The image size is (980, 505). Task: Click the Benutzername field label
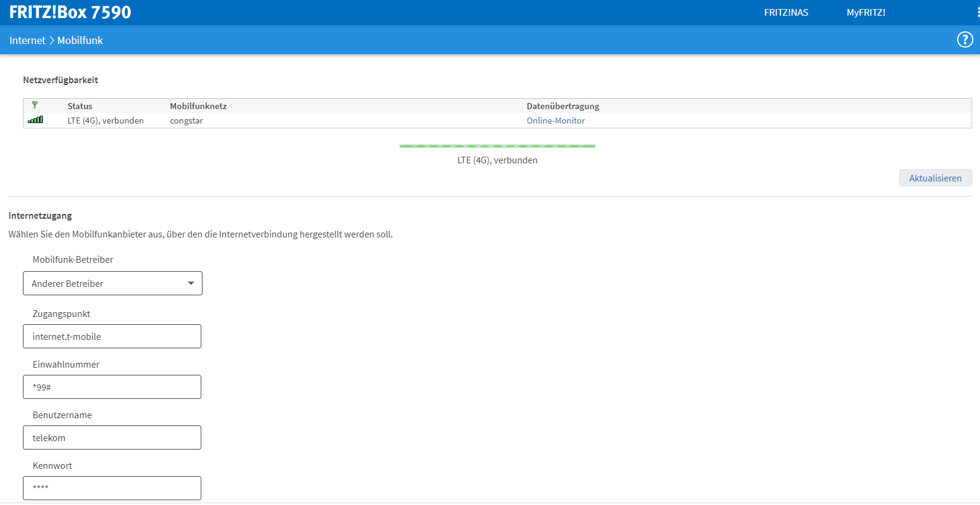point(62,415)
